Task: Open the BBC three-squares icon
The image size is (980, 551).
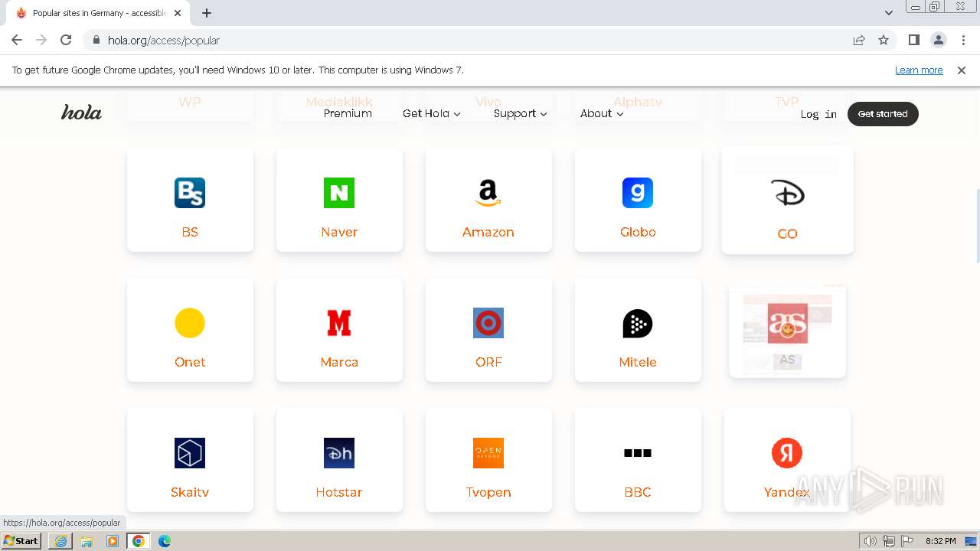Action: point(638,453)
